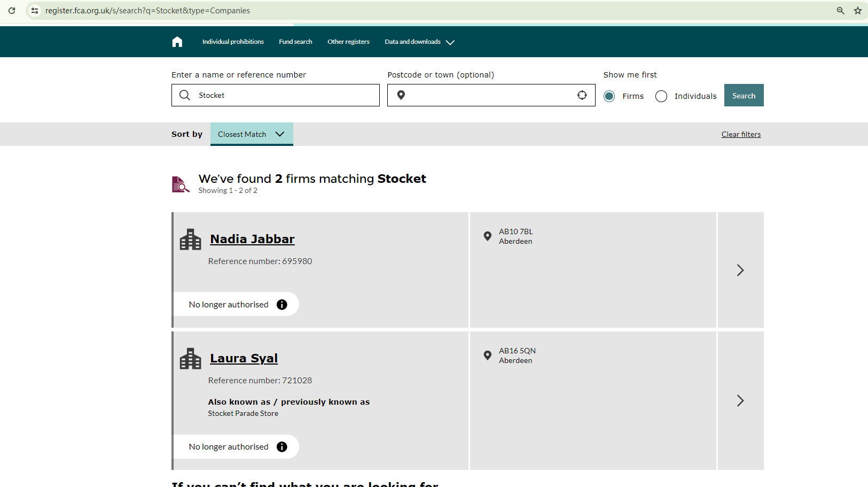Open Laura Syal result via right chevron
The width and height of the screenshot is (868, 487).
point(740,400)
